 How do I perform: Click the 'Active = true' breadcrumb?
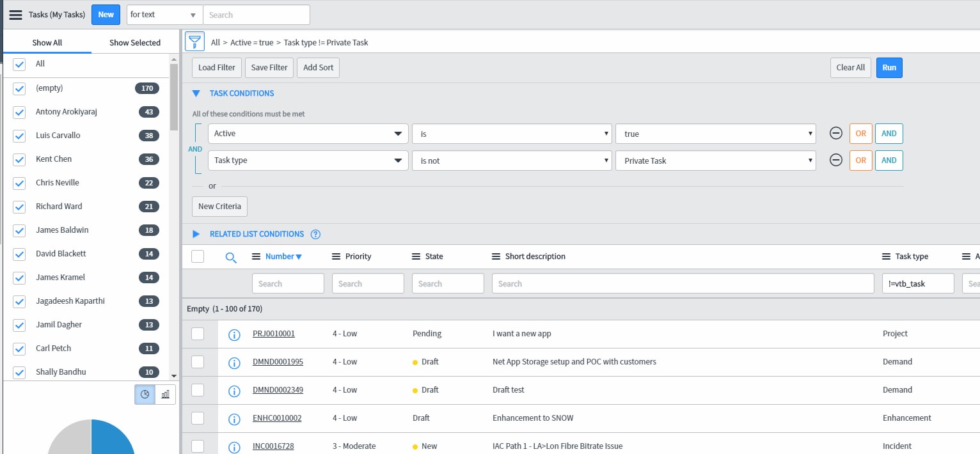[252, 43]
